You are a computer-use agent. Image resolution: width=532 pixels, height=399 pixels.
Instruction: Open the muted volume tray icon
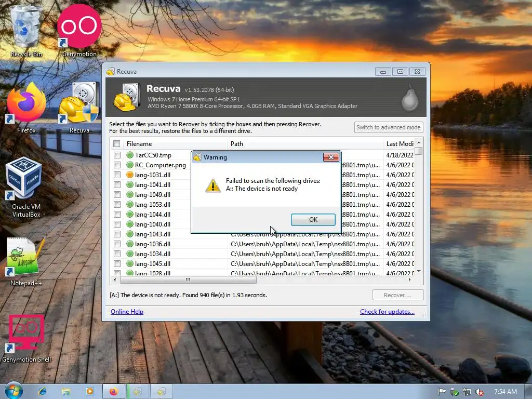pos(480,392)
